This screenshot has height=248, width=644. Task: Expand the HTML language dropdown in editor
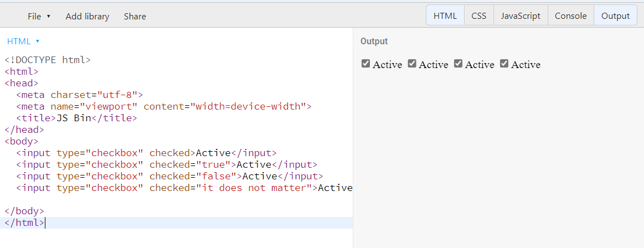pyautogui.click(x=23, y=41)
